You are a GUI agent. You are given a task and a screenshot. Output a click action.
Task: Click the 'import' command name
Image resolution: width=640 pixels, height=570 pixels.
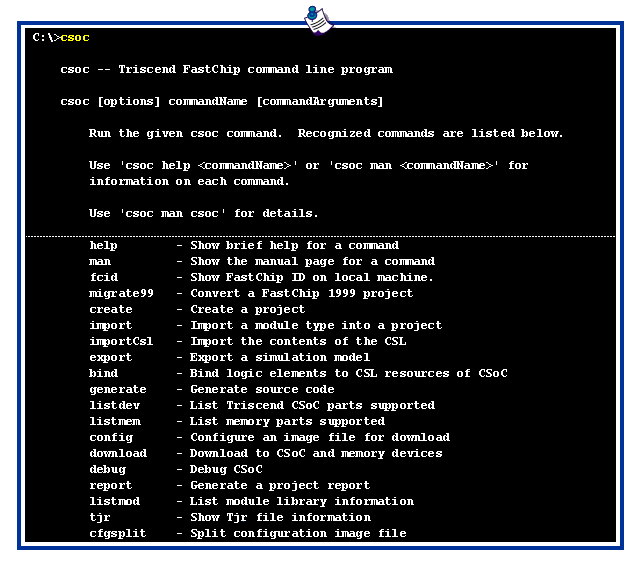point(110,325)
